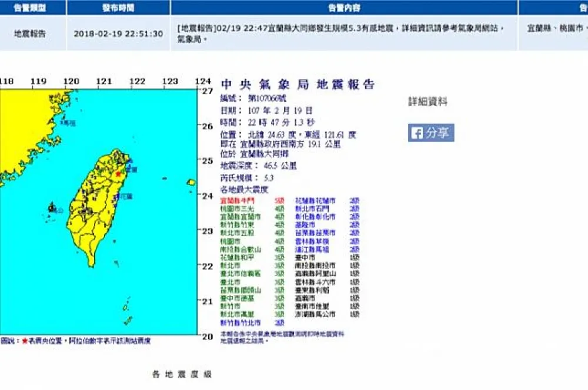Click the 各地最大震度 heading

coord(244,190)
